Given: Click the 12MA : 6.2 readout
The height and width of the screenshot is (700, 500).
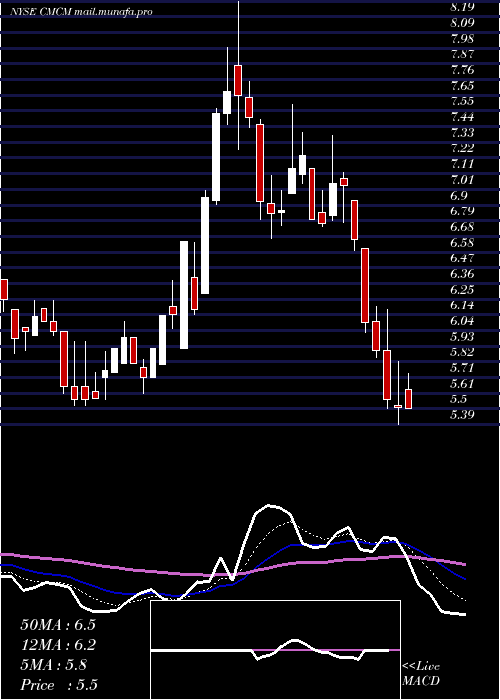Looking at the screenshot, I should pos(58,645).
